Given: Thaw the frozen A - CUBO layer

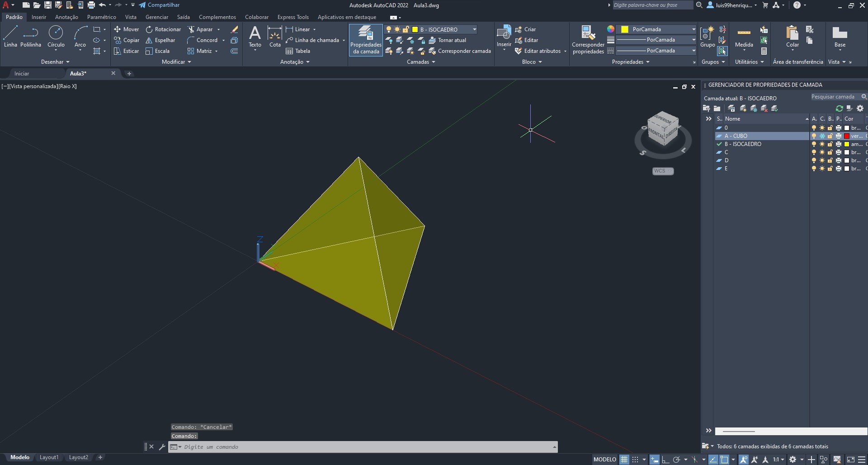Looking at the screenshot, I should coord(822,136).
